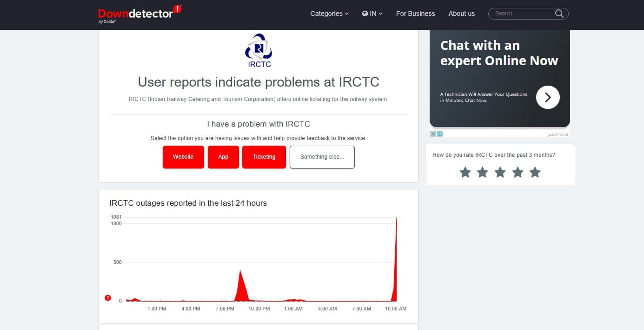Click the 1:00 AM axis label
The height and width of the screenshot is (330, 644).
point(293,309)
